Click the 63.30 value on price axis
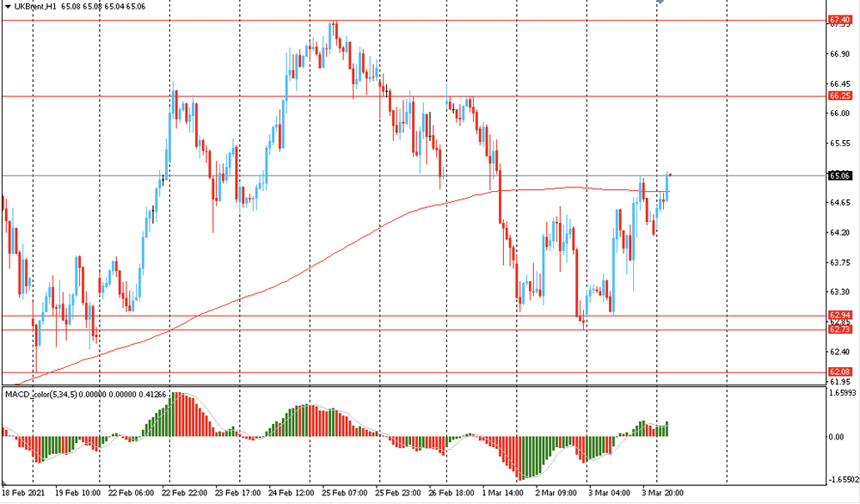 pos(840,292)
